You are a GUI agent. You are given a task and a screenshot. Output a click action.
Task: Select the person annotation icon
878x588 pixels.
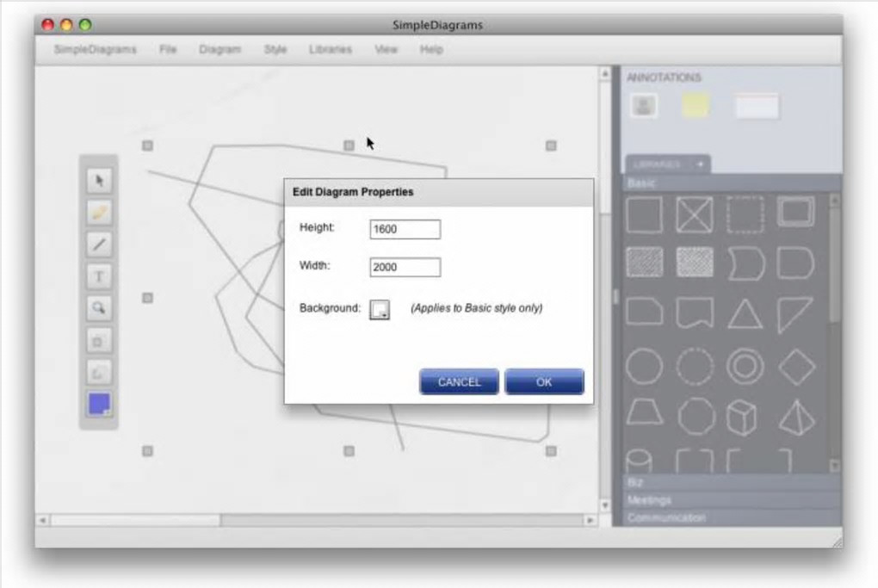(644, 105)
